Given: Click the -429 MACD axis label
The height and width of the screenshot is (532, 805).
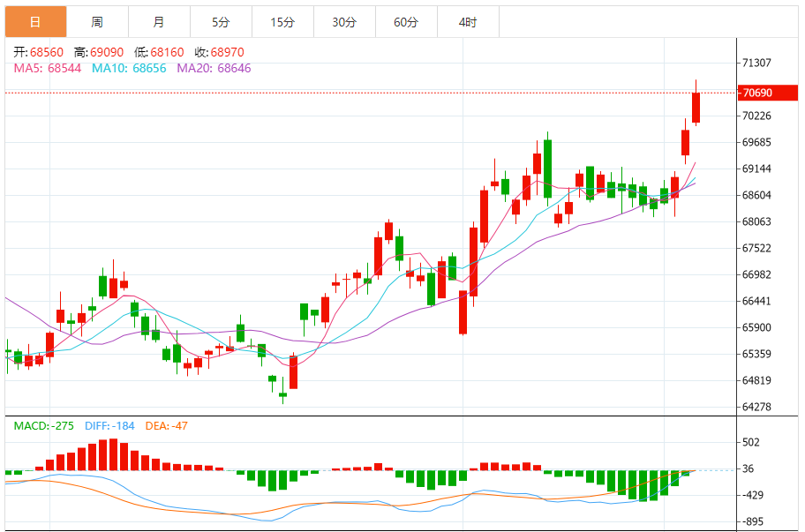Looking at the screenshot, I should tap(753, 496).
